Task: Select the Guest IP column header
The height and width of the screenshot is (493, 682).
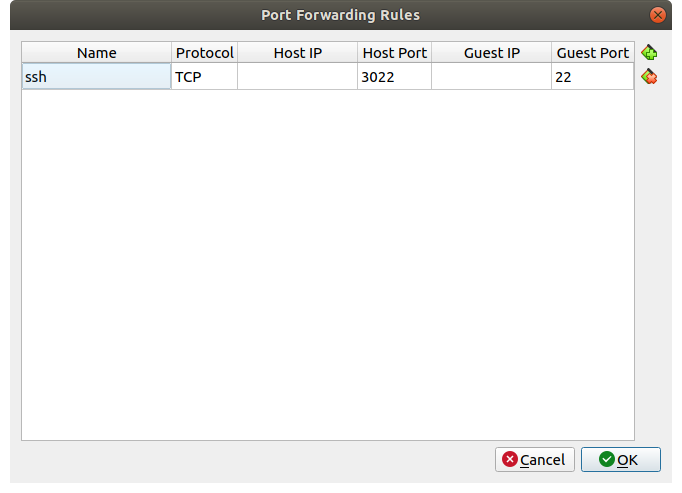Action: click(x=491, y=53)
